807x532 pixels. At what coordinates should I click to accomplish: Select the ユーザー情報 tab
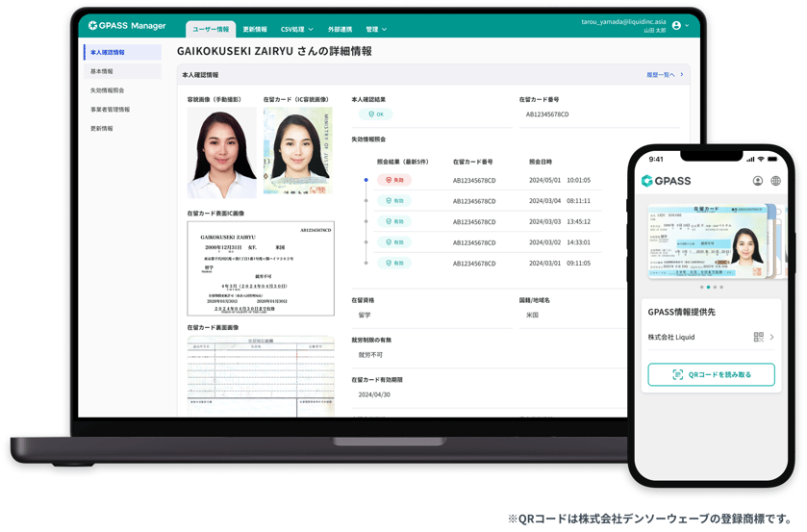(x=211, y=30)
